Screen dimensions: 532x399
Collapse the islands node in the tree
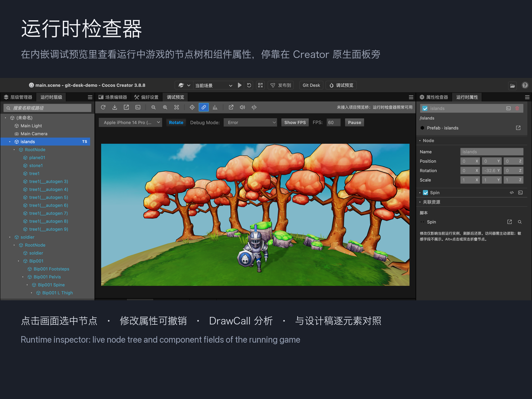point(10,142)
